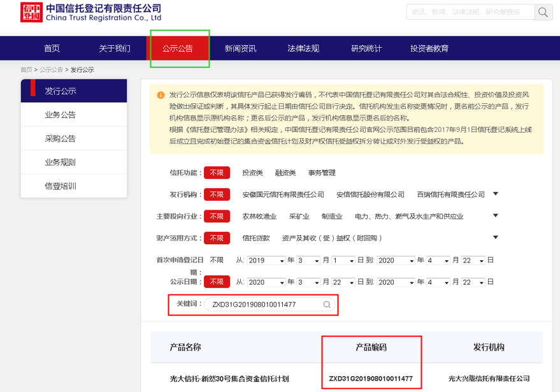The width and height of the screenshot is (560, 392).
Task: Open 投资者教育 navigation item
Action: pyautogui.click(x=429, y=48)
